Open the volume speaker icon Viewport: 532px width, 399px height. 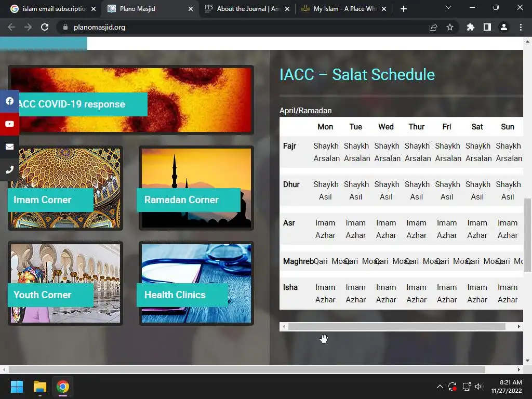click(x=478, y=387)
